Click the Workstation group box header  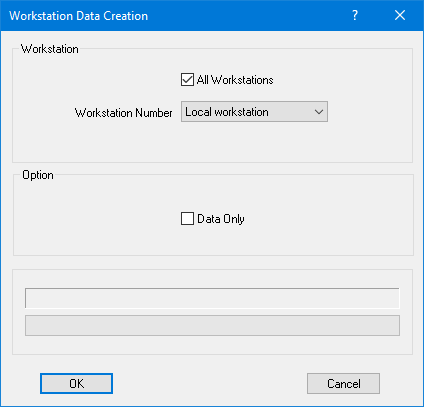pos(50,49)
